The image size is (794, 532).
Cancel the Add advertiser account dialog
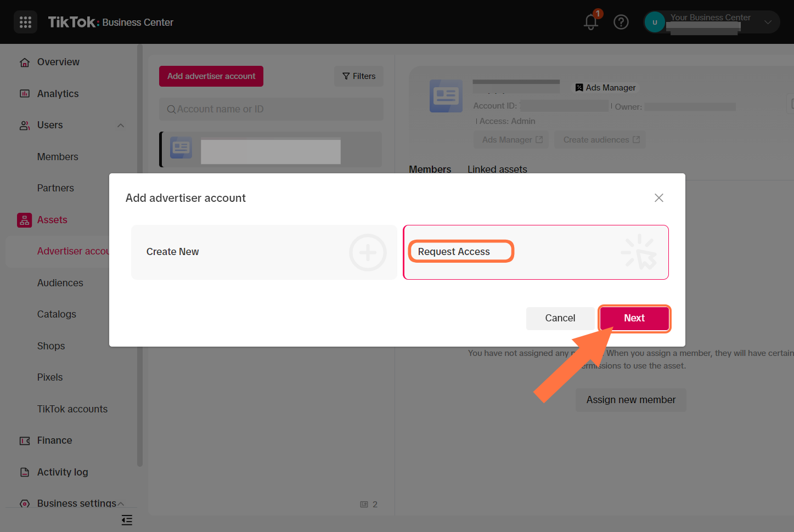560,318
